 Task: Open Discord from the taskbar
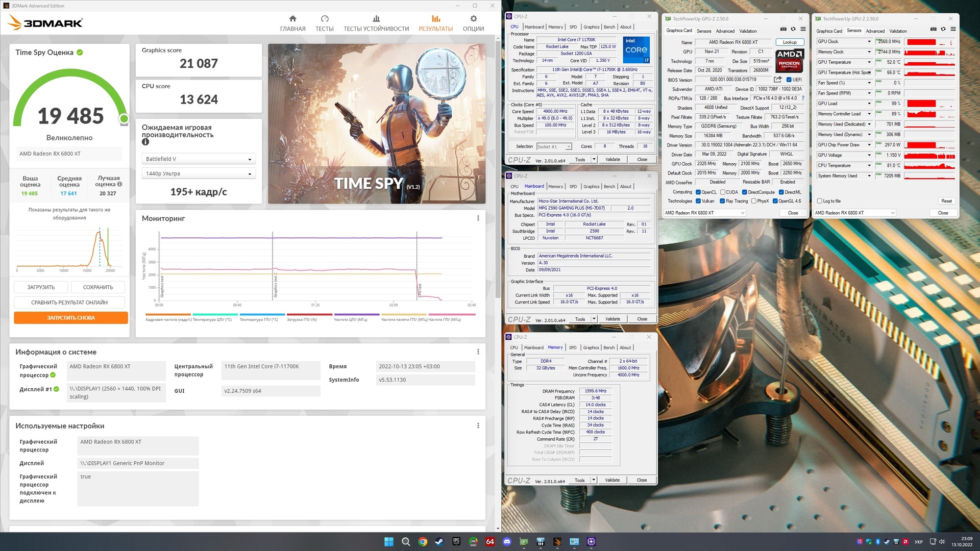(507, 541)
